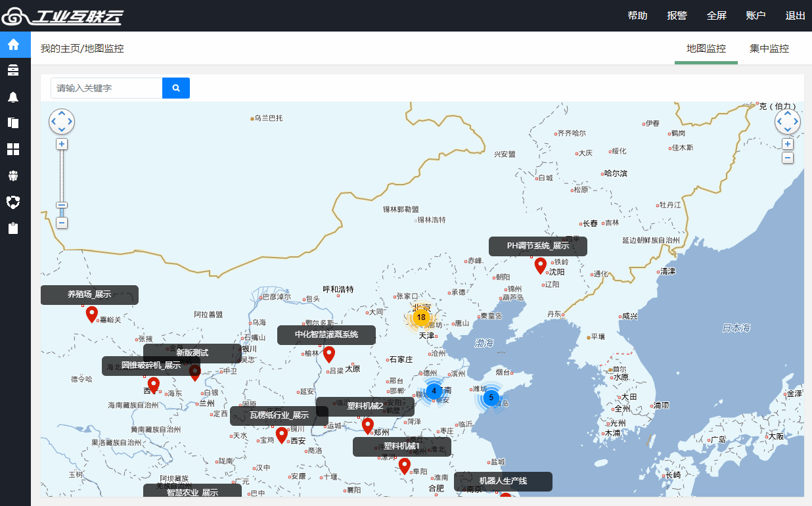
Task: Click the 瓦楞纸行业_展示 label
Action: click(279, 415)
